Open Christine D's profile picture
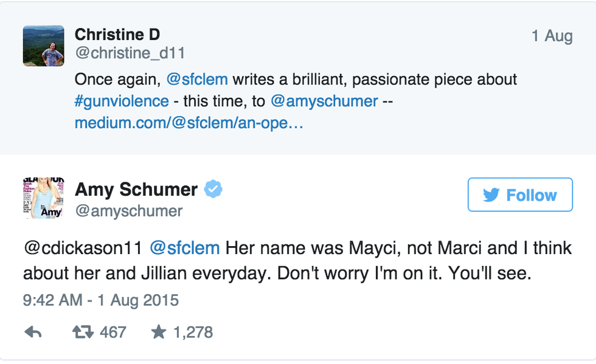This screenshot has height=364, width=596. (43, 46)
